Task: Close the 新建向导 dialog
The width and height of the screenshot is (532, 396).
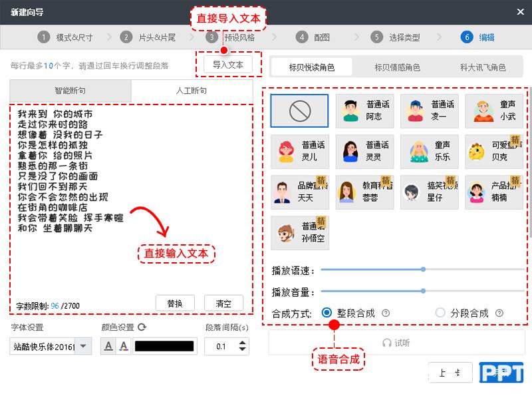Action: 520,12
